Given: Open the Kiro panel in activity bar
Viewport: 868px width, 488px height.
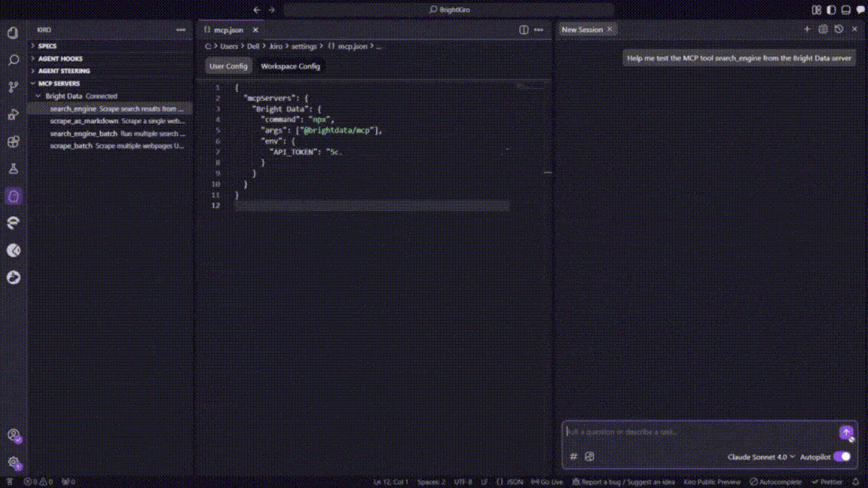Looking at the screenshot, I should (13, 197).
